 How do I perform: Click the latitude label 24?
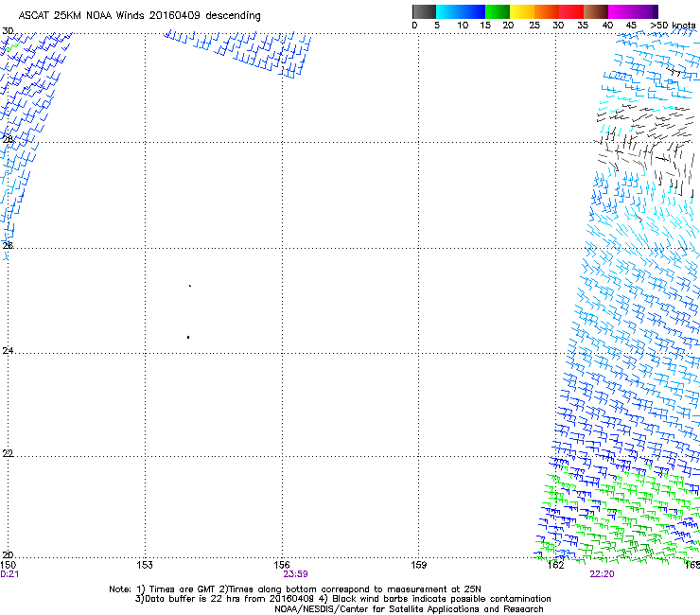point(8,351)
